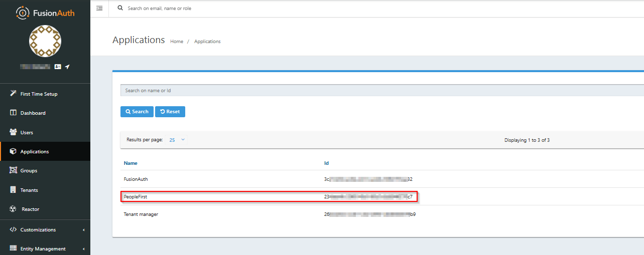The width and height of the screenshot is (644, 255).
Task: Focus the Search on name or Id field
Action: coord(382,90)
